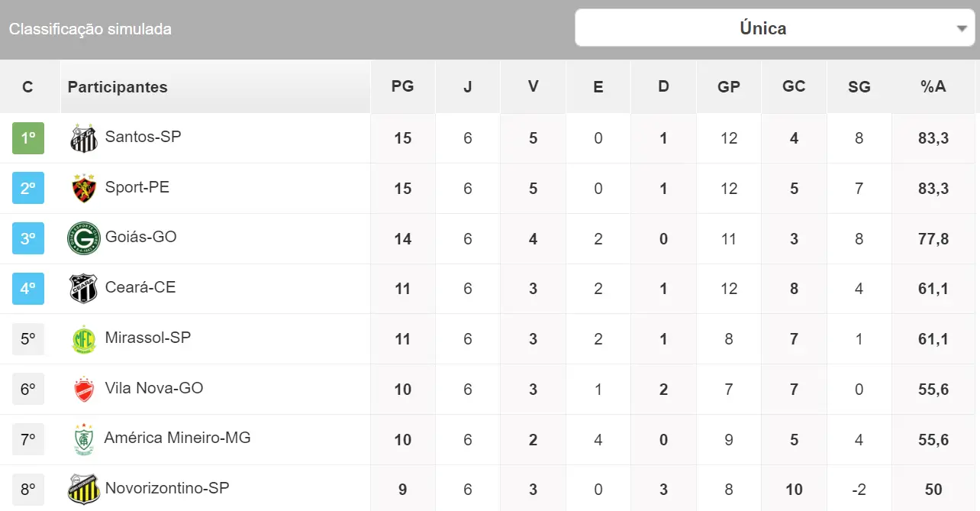Screen dimensions: 980x511
Task: Open the Mirassol-SP club logo
Action: (x=84, y=339)
